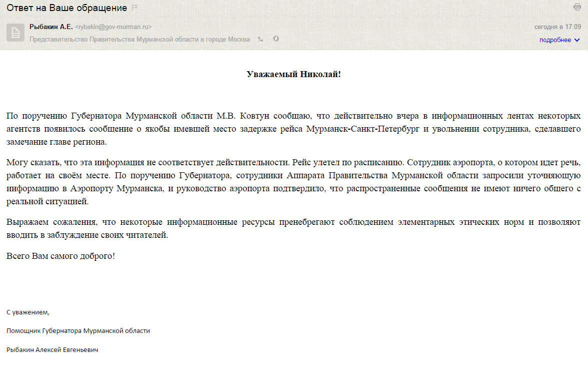This screenshot has width=588, height=368.
Task: Click the signature name "Рыбакин Алексей Евгеньевич"
Action: coord(52,350)
